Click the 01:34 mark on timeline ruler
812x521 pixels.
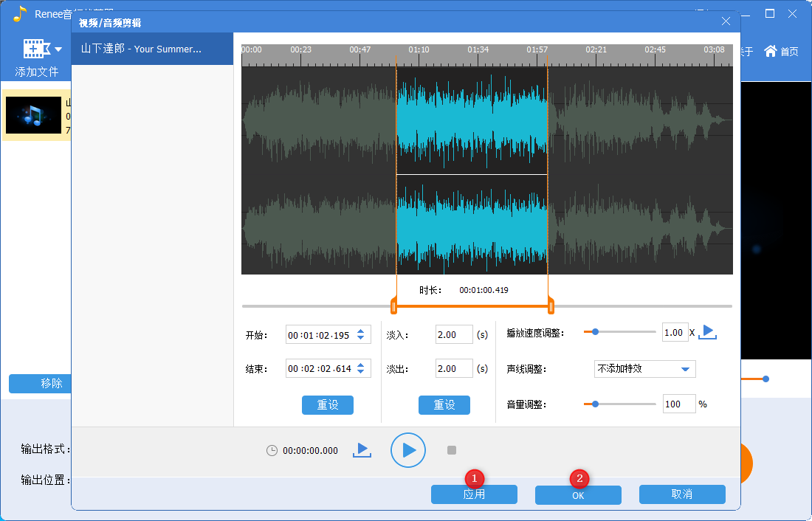(478, 49)
